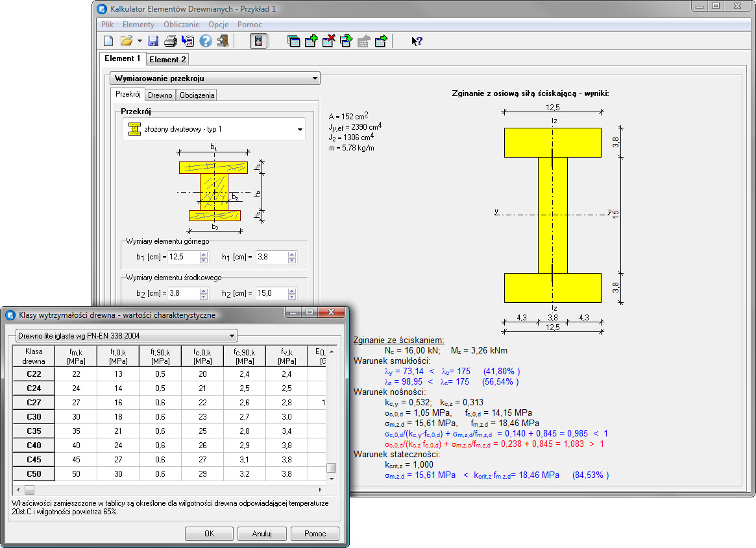This screenshot has height=548, width=756.
Task: Confirm dialog with the OK button
Action: pyautogui.click(x=209, y=534)
